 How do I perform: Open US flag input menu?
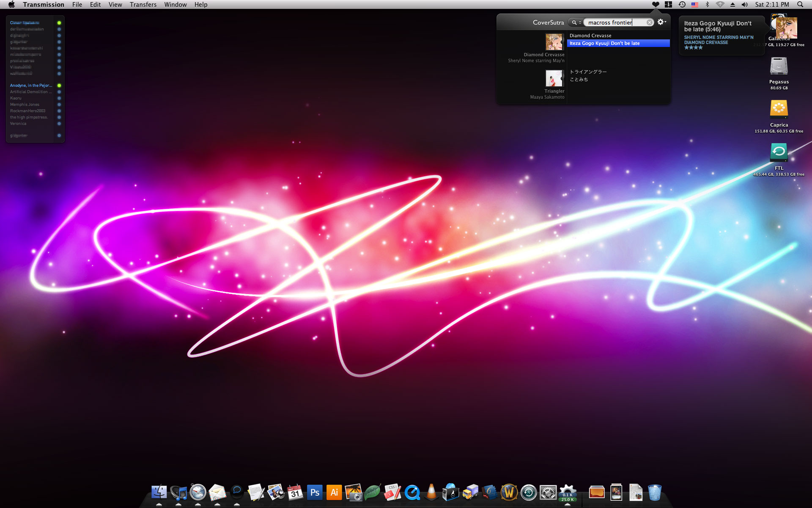694,4
